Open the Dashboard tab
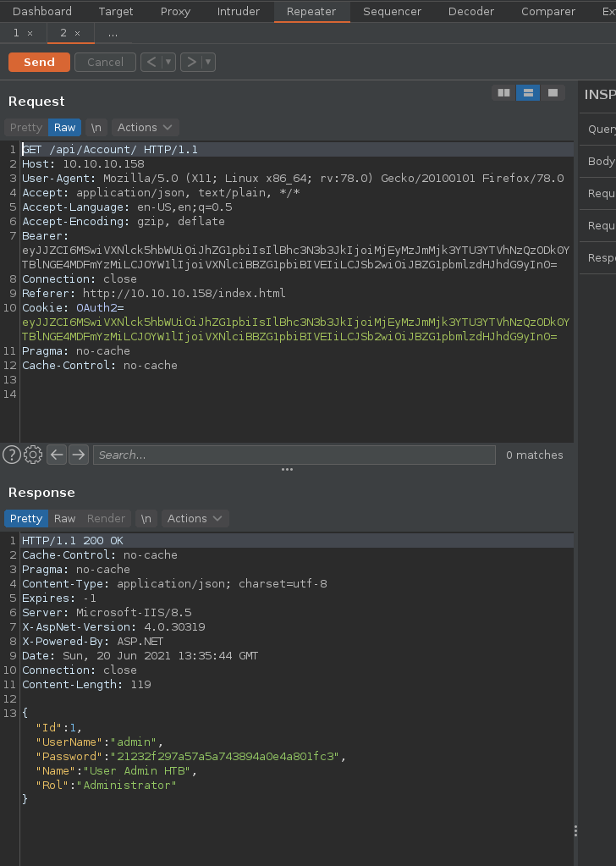 click(42, 11)
